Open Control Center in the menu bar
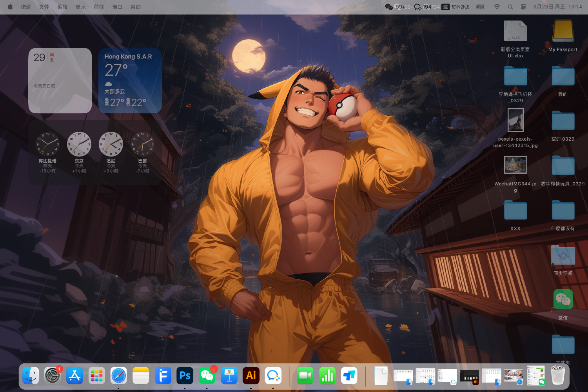 (x=523, y=7)
